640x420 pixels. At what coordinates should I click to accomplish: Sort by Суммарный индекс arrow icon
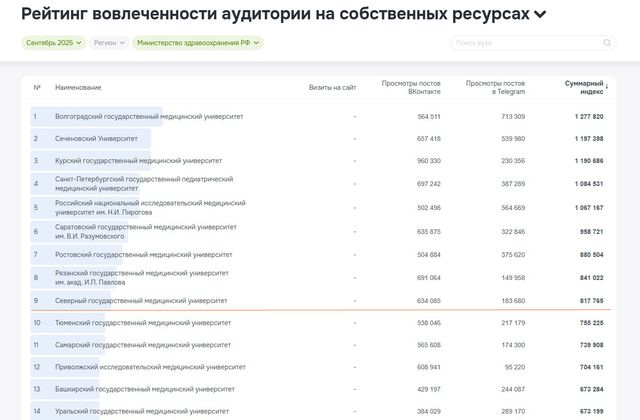point(607,87)
